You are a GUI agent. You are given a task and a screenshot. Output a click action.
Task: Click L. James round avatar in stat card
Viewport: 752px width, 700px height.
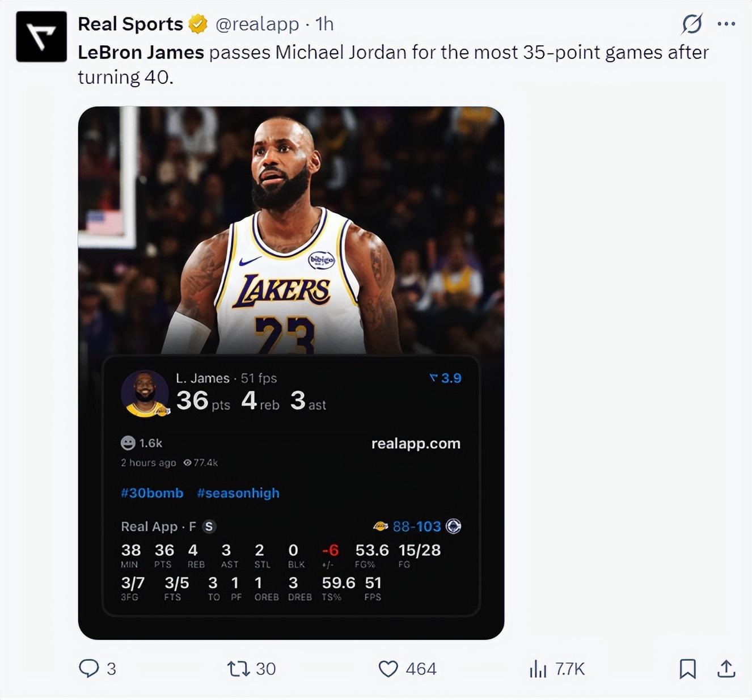click(145, 394)
